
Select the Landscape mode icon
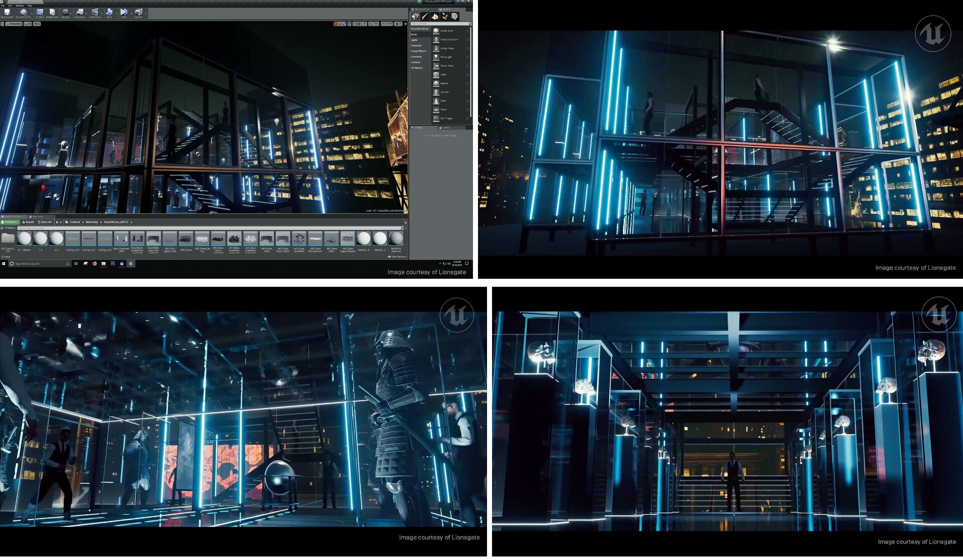tap(435, 17)
